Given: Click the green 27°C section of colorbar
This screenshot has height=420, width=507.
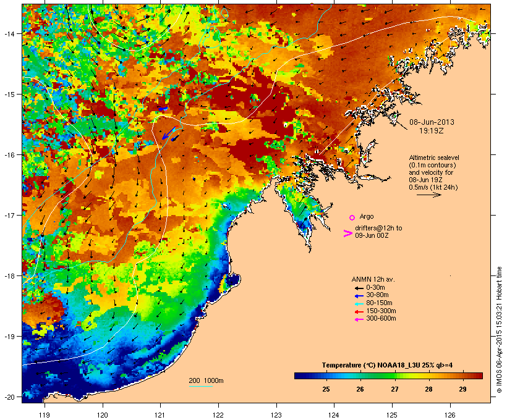Looking at the screenshot, I should tap(394, 376).
